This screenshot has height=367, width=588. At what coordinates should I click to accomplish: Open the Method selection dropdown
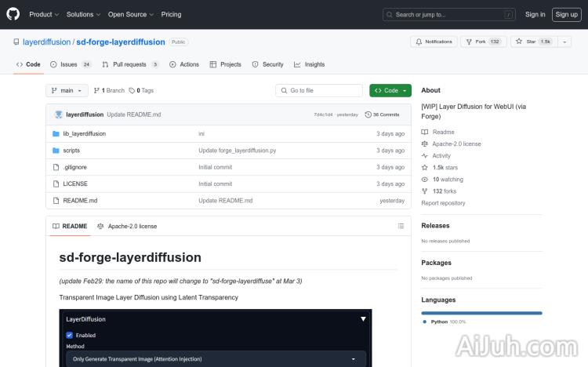(x=215, y=358)
